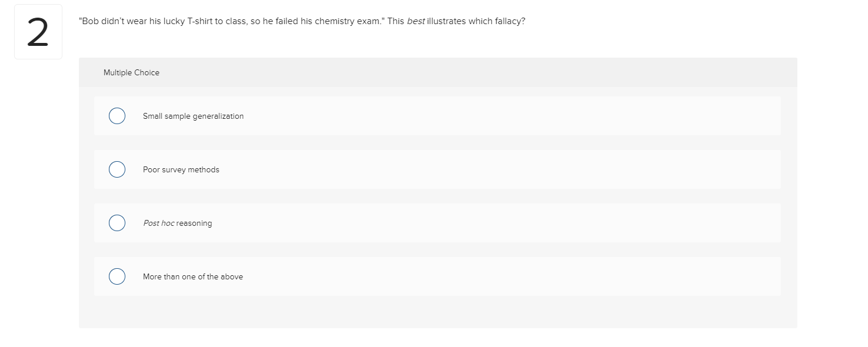Click the "Multiple Choice" header label

tap(131, 73)
